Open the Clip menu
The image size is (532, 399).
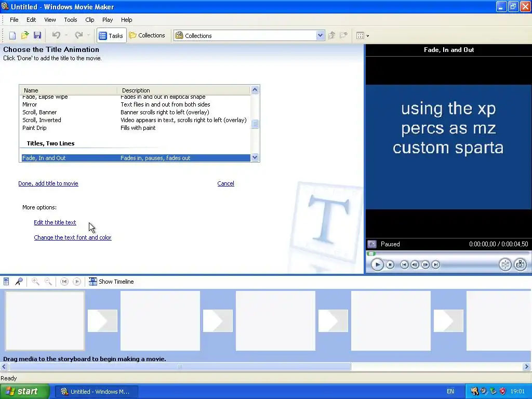click(90, 20)
